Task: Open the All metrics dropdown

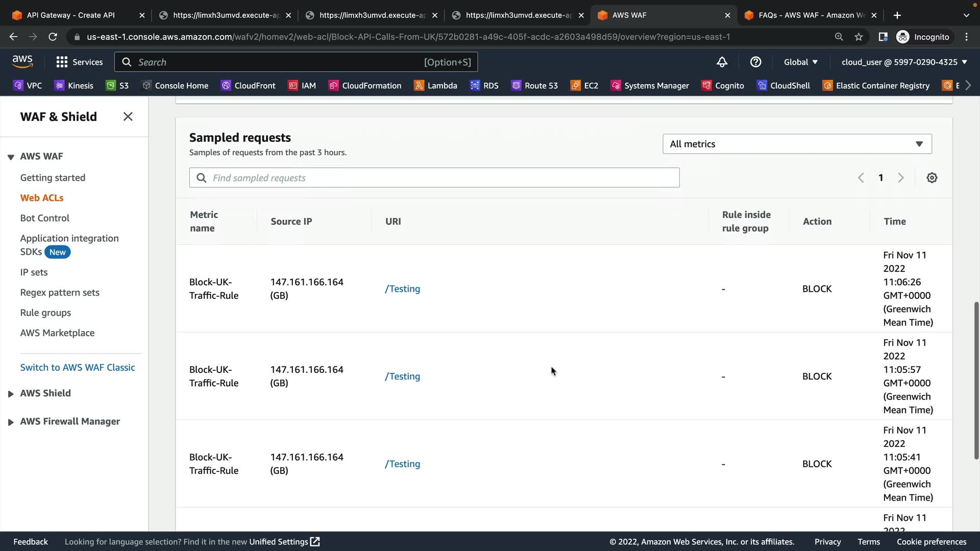Action: click(x=796, y=144)
